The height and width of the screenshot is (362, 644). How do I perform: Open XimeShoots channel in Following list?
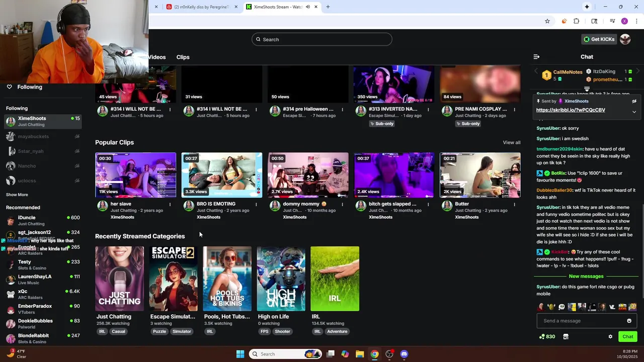coord(43,121)
